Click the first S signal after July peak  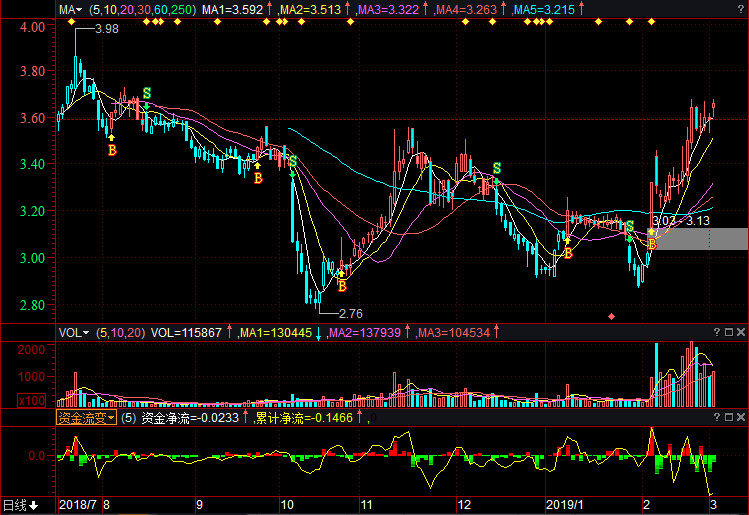[147, 94]
